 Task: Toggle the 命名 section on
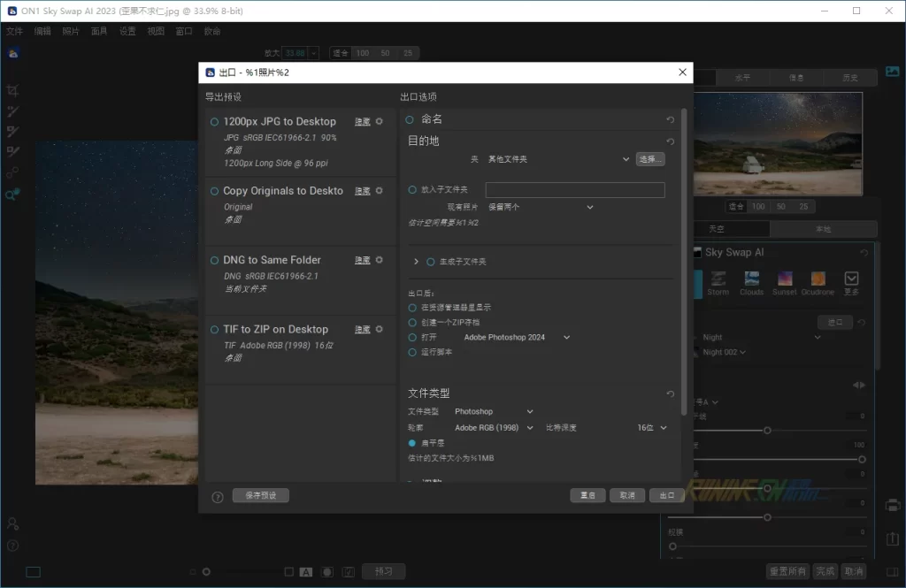click(x=410, y=119)
